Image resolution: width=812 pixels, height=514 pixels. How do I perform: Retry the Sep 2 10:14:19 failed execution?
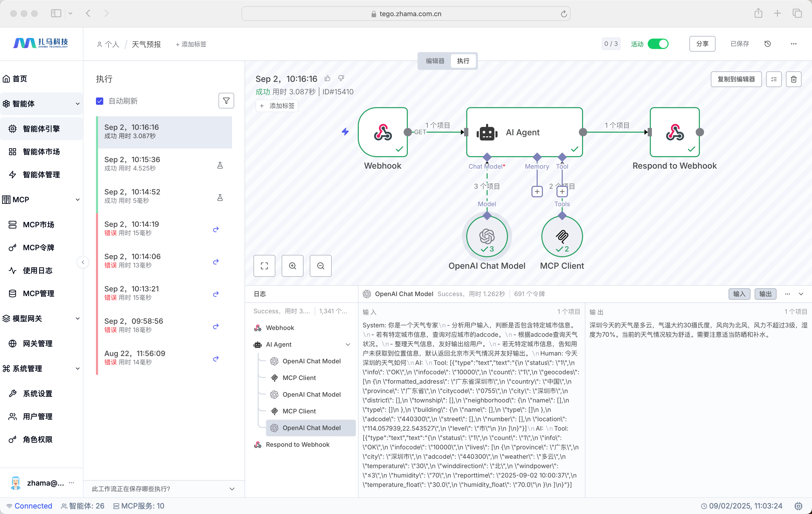pos(216,229)
